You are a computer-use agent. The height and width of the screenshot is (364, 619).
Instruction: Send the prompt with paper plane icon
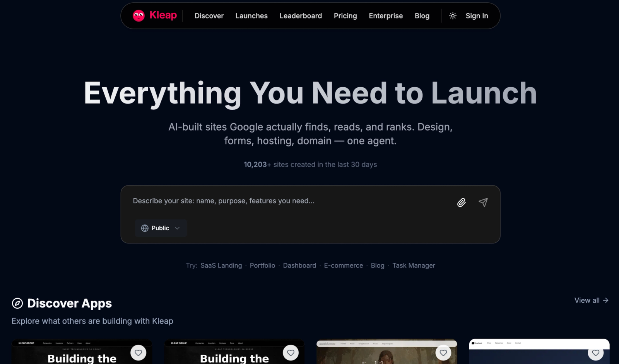[483, 202]
